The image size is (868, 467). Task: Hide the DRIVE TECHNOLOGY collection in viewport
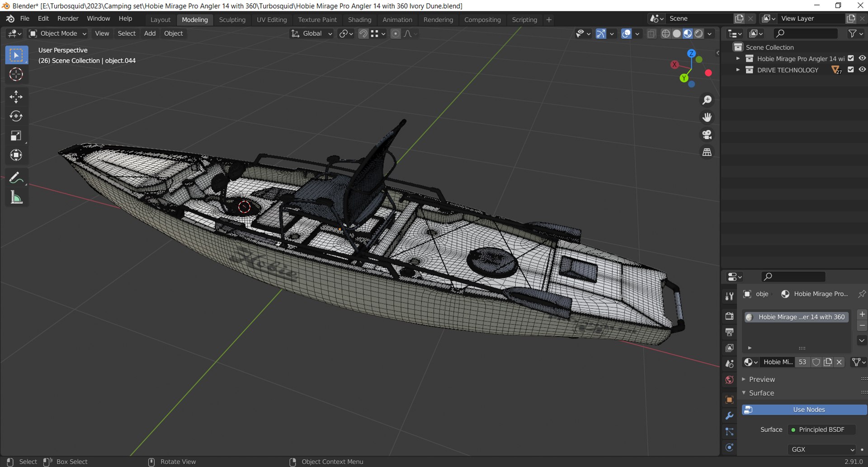coord(862,70)
